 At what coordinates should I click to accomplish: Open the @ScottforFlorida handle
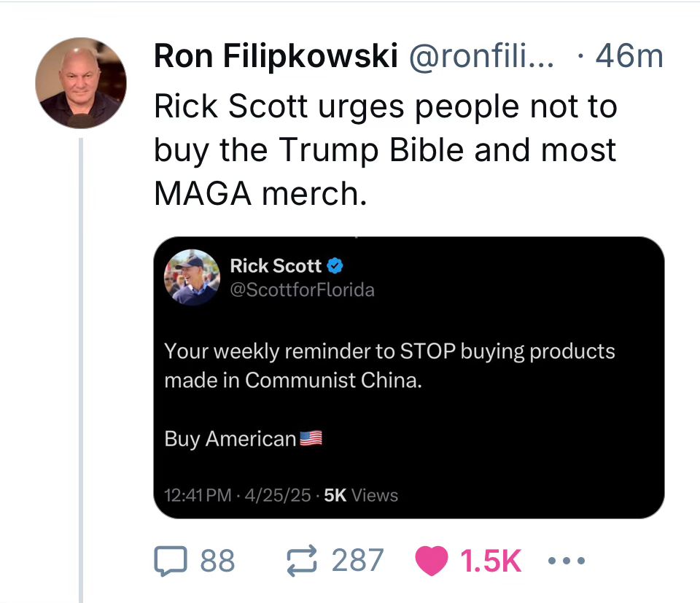point(302,290)
